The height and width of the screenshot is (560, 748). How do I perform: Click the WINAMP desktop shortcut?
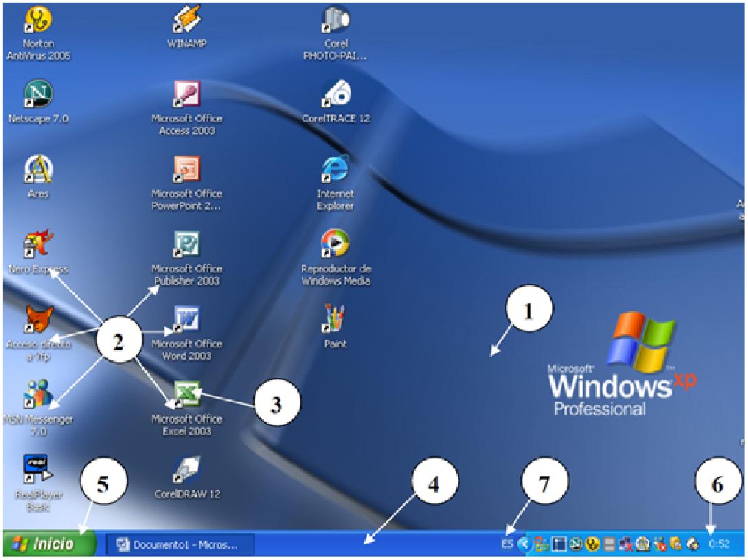pyautogui.click(x=187, y=27)
